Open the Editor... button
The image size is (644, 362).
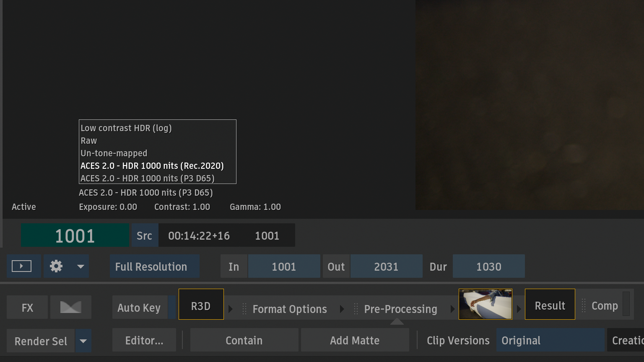tap(144, 340)
